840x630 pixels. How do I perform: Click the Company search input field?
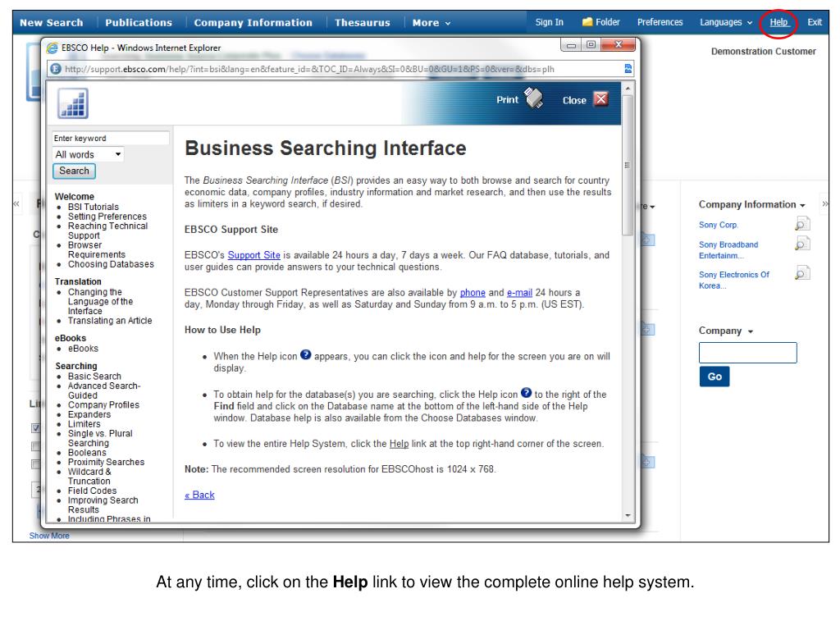pos(748,353)
